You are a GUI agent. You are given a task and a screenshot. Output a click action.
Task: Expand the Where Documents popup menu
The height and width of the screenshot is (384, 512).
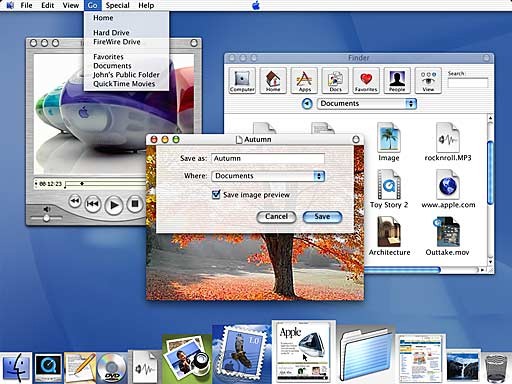pyautogui.click(x=268, y=176)
